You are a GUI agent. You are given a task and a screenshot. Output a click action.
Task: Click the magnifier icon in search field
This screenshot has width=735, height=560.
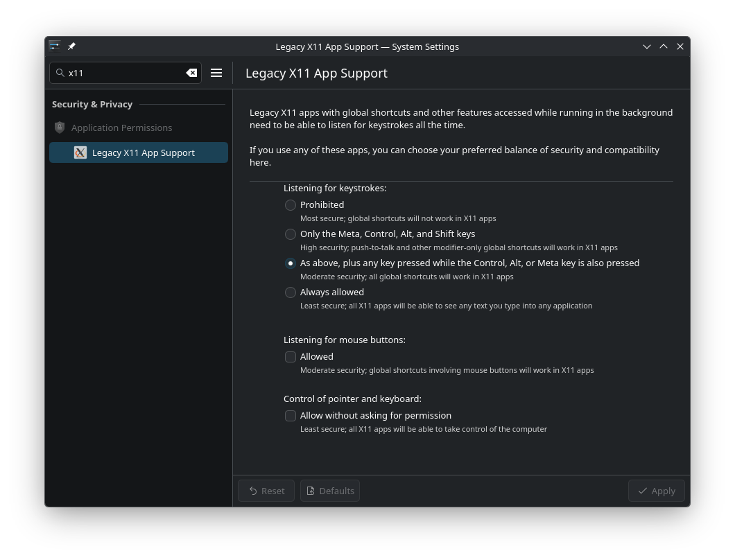[60, 73]
